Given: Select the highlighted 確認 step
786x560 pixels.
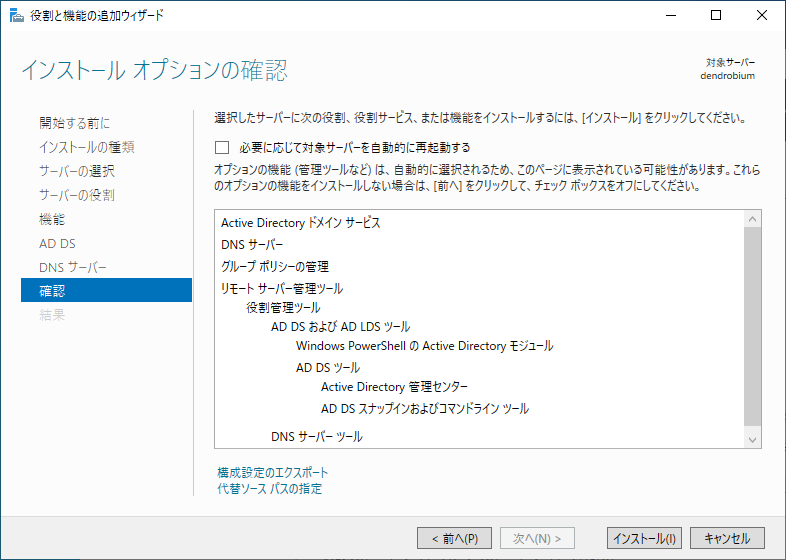Looking at the screenshot, I should pyautogui.click(x=106, y=290).
